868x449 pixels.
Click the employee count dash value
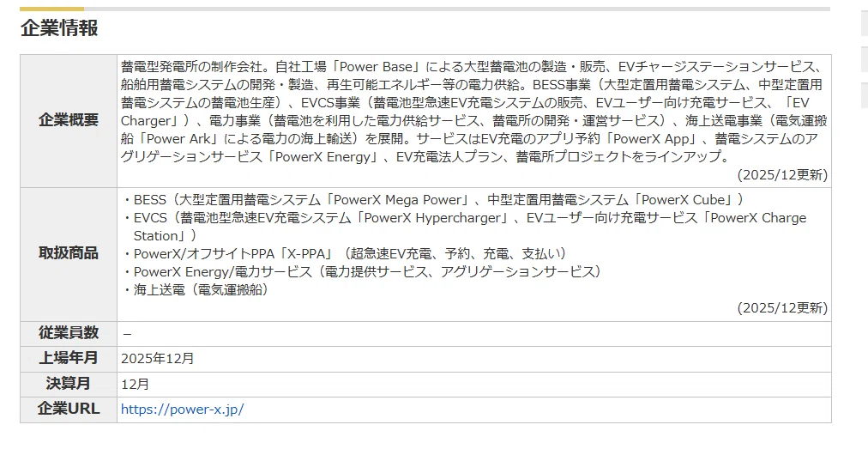(x=127, y=334)
